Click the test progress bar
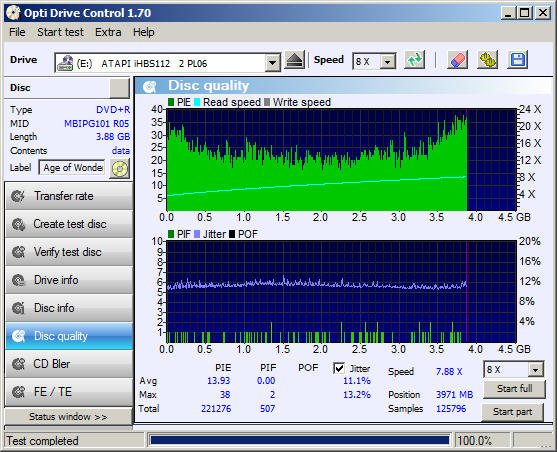The width and height of the screenshot is (557, 452). 299,440
